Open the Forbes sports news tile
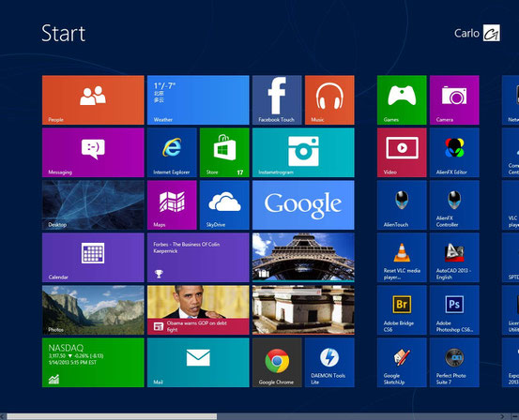The image size is (519, 420). tap(198, 258)
